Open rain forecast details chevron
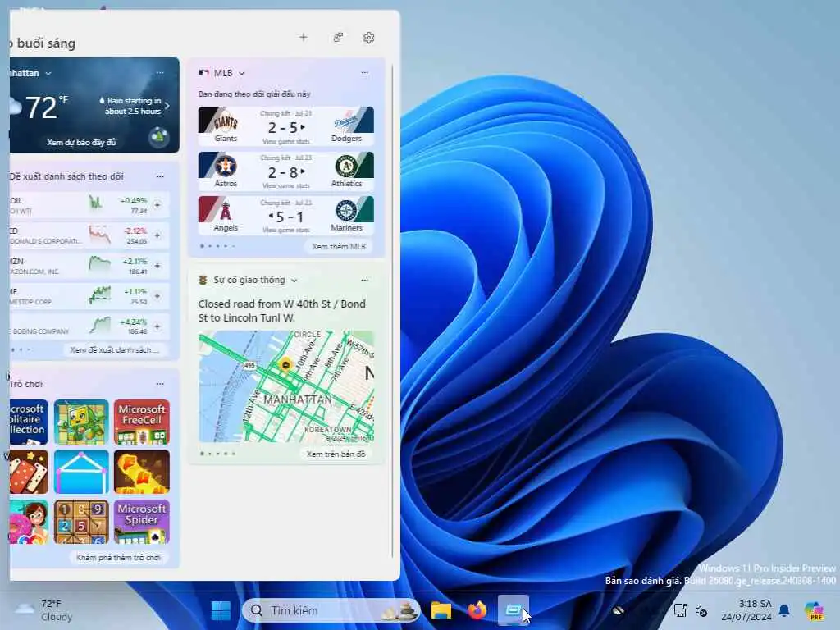The height and width of the screenshot is (630, 840). [167, 106]
